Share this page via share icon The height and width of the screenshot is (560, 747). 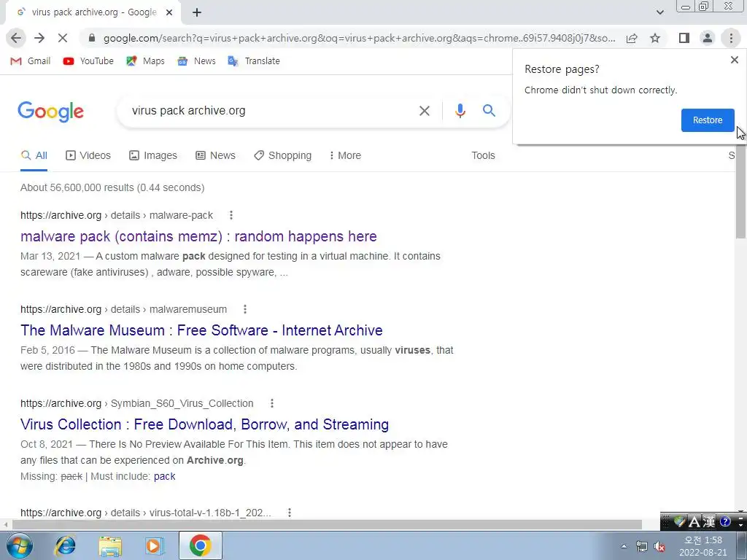pos(632,38)
